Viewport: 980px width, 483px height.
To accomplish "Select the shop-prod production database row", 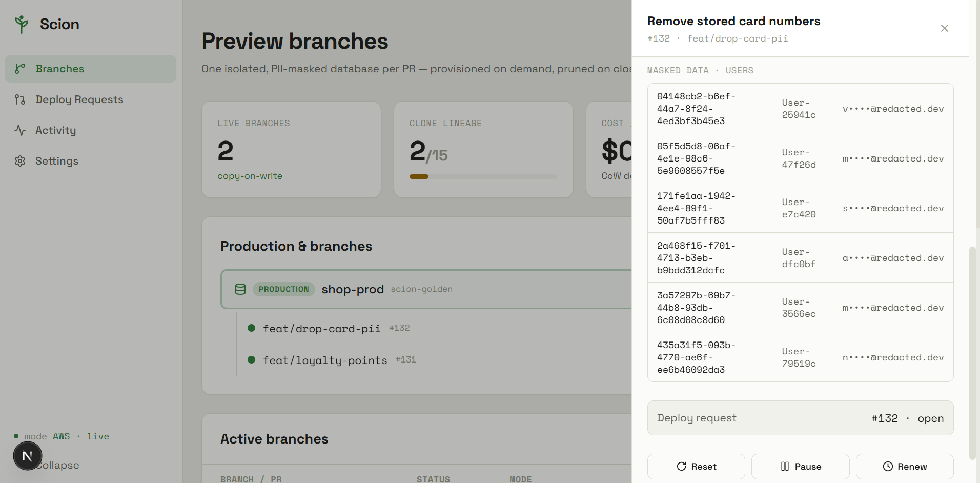I will [x=426, y=289].
